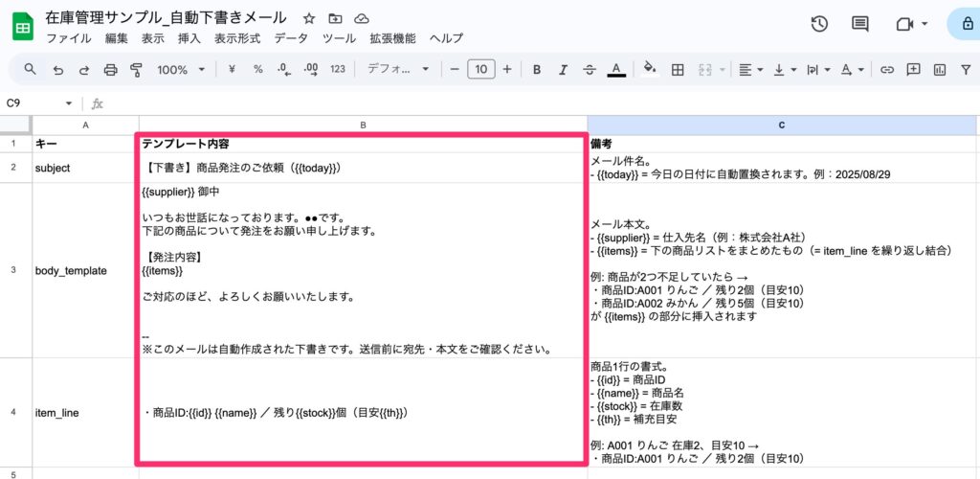
Task: Star this spreadsheet document
Action: click(x=309, y=18)
